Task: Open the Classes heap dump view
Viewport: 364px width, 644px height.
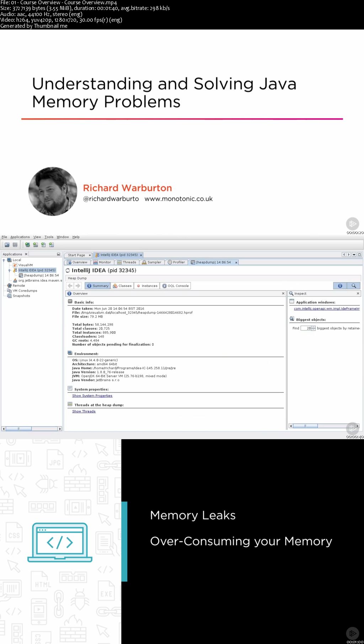Action: 122,286
